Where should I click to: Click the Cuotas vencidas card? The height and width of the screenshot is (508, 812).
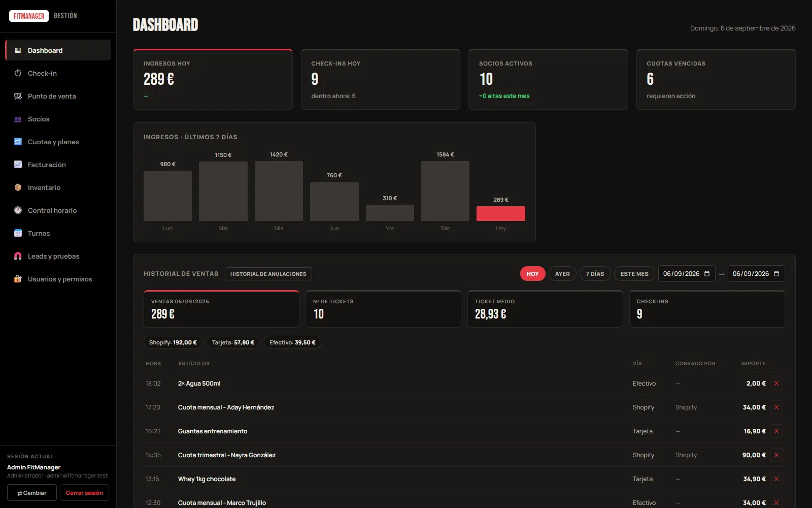pyautogui.click(x=716, y=79)
